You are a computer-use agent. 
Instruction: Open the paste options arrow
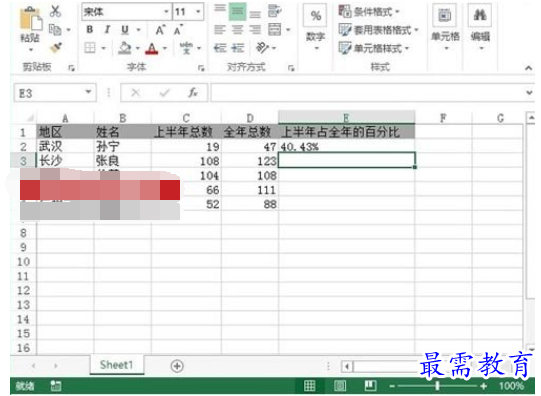click(x=31, y=49)
